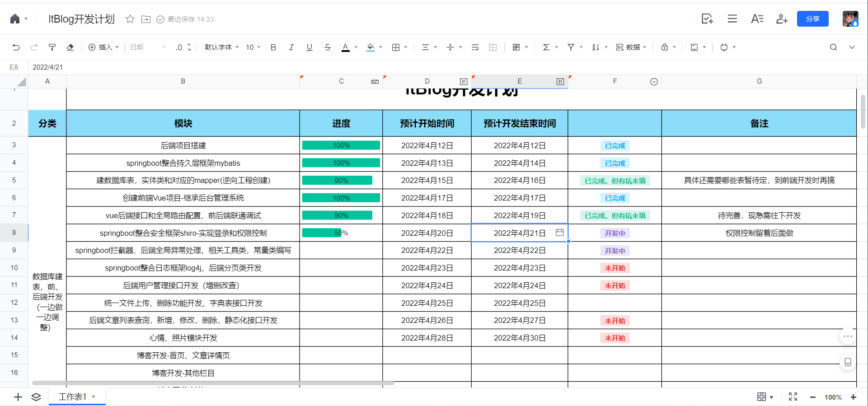Insert a sum function with sigma icon
The image size is (868, 406).
[x=546, y=47]
